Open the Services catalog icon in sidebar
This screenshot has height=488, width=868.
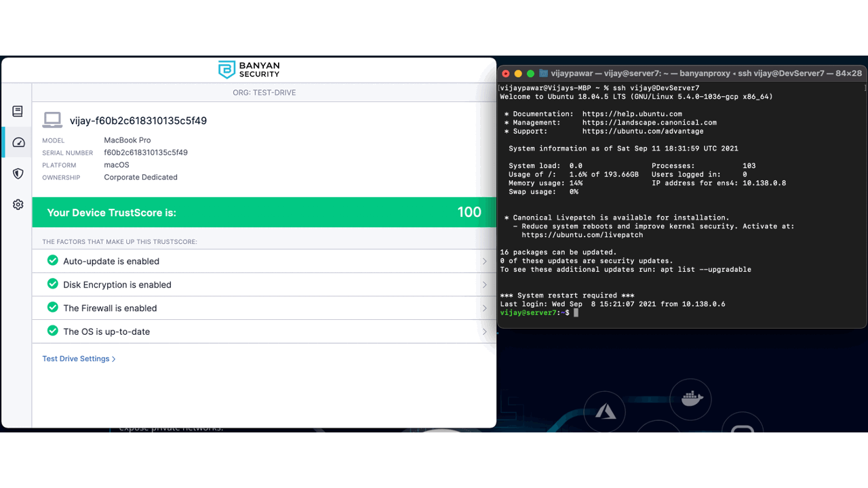coord(18,111)
